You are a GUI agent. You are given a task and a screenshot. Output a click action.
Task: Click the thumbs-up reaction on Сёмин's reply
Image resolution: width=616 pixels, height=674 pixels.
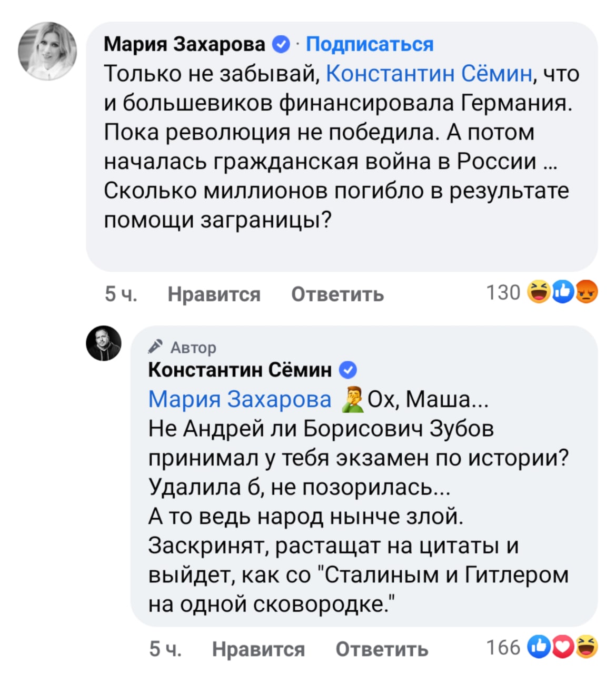(x=539, y=648)
